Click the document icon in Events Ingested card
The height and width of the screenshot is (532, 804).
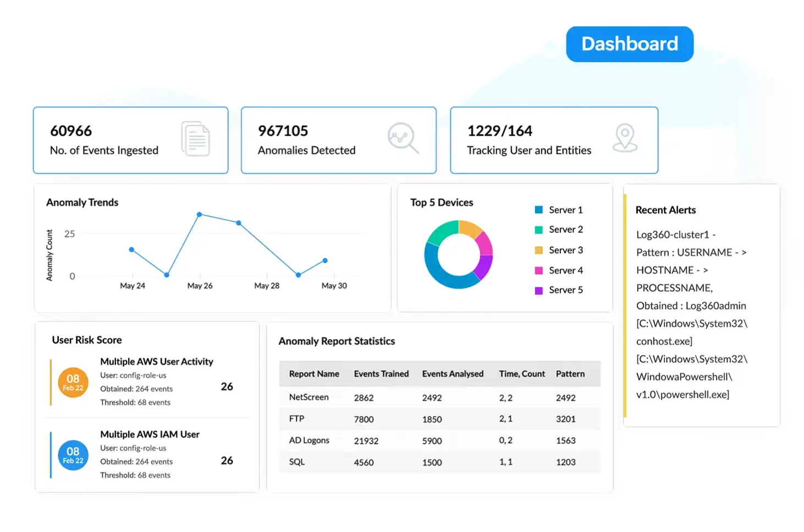(196, 138)
